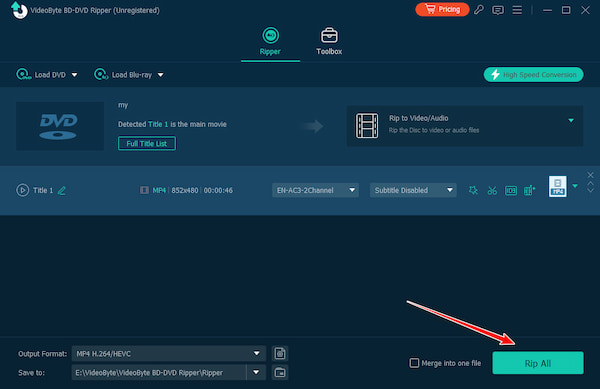Click the enhance effect star icon
This screenshot has width=600, height=389.
tap(473, 190)
